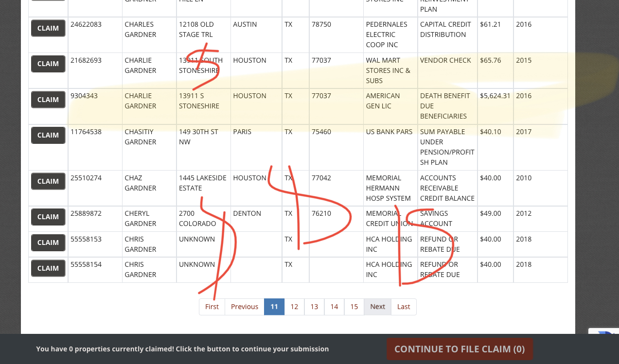Claim property 24622083 for Charles Gardner

[48, 28]
